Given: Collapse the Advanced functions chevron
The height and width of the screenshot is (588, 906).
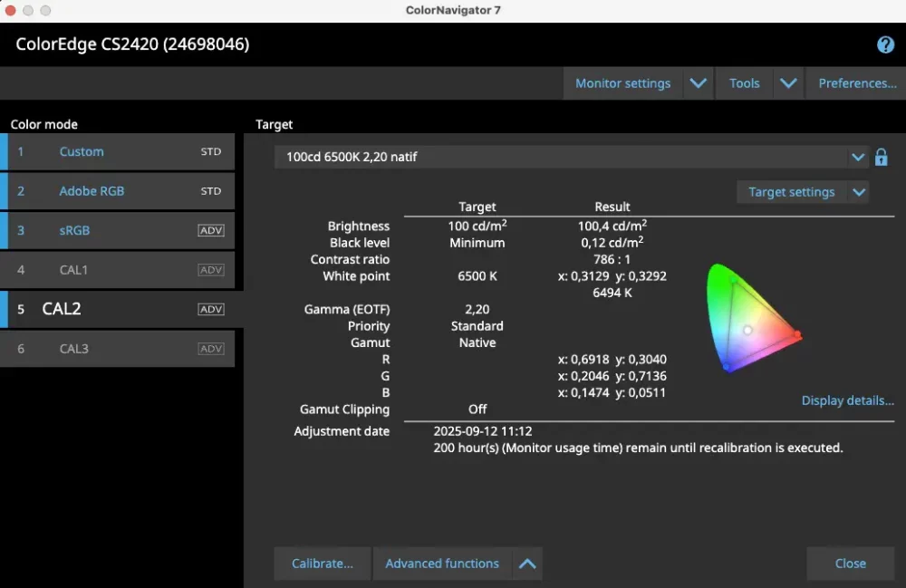Looking at the screenshot, I should pyautogui.click(x=527, y=564).
